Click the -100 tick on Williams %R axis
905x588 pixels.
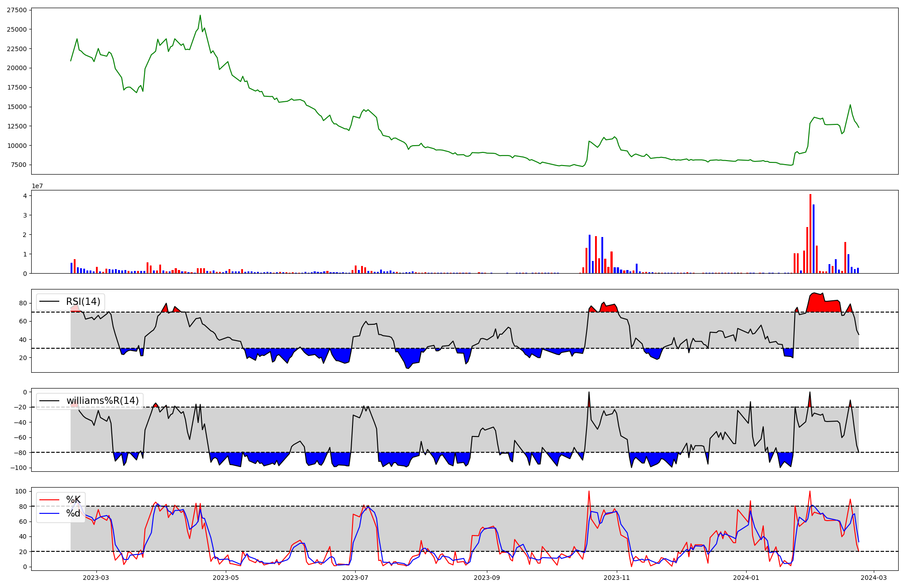click(x=18, y=468)
